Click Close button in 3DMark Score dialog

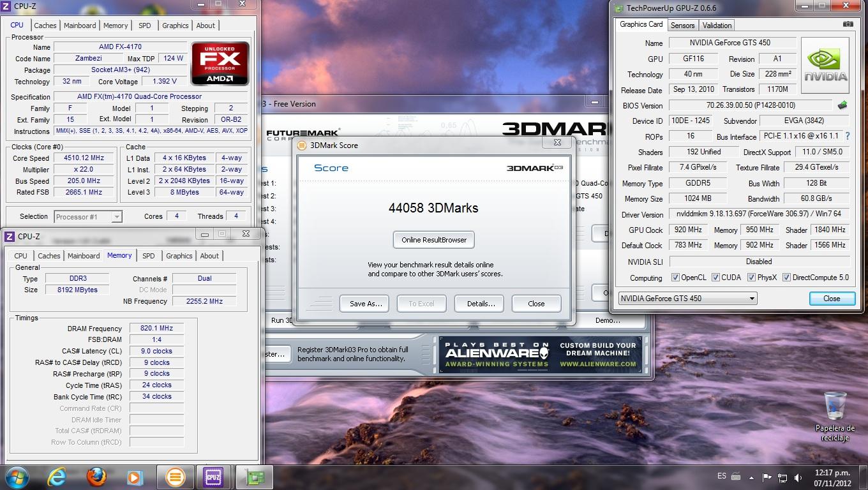(536, 304)
